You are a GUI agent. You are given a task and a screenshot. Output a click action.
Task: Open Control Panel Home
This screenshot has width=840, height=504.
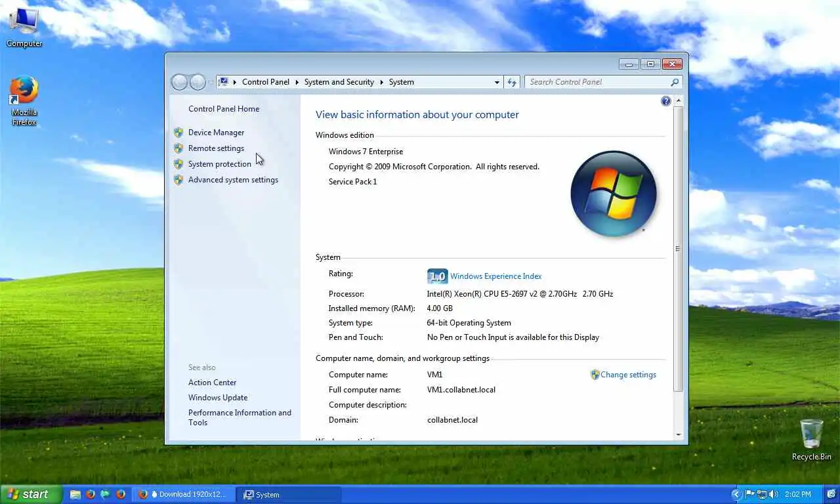click(224, 109)
